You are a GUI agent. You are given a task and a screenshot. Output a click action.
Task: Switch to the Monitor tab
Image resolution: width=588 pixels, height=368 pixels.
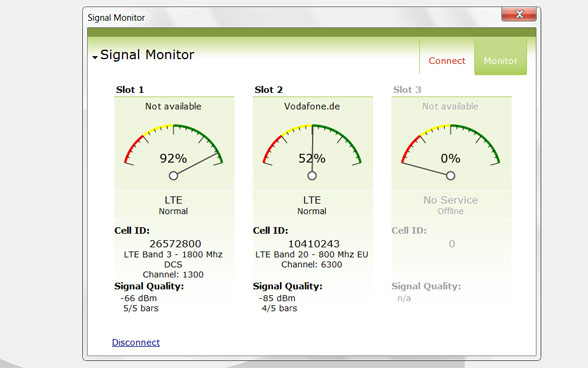pyautogui.click(x=500, y=58)
